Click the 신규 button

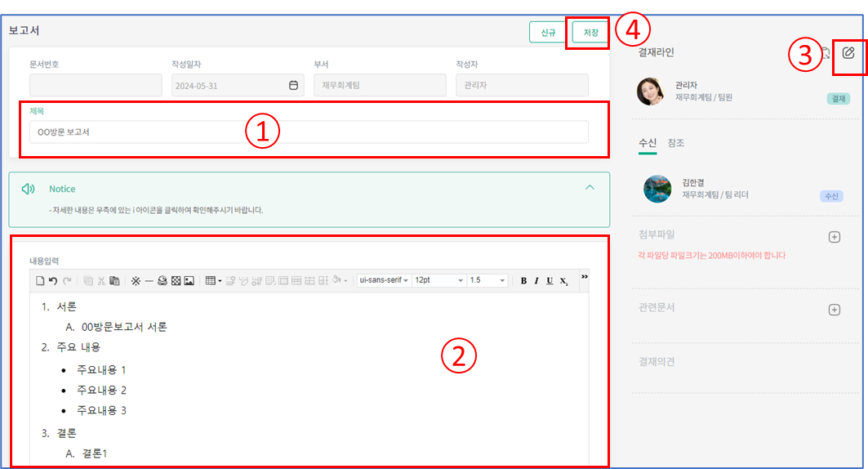pyautogui.click(x=548, y=33)
